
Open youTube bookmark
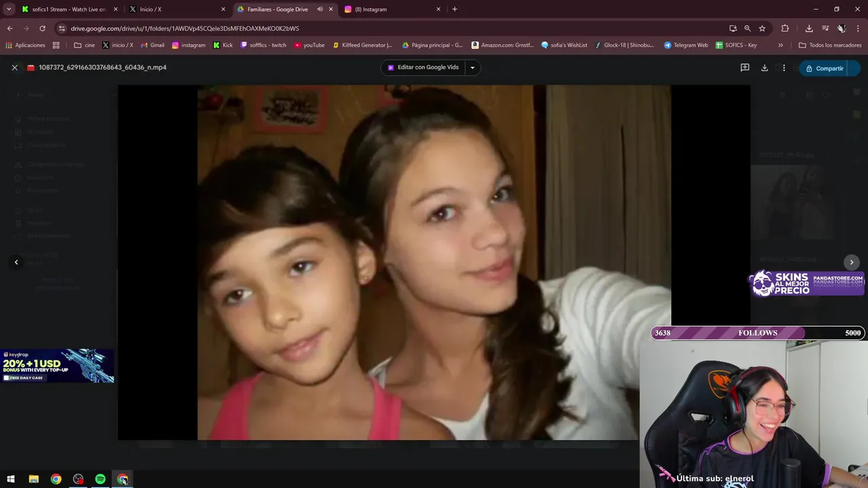[309, 45]
